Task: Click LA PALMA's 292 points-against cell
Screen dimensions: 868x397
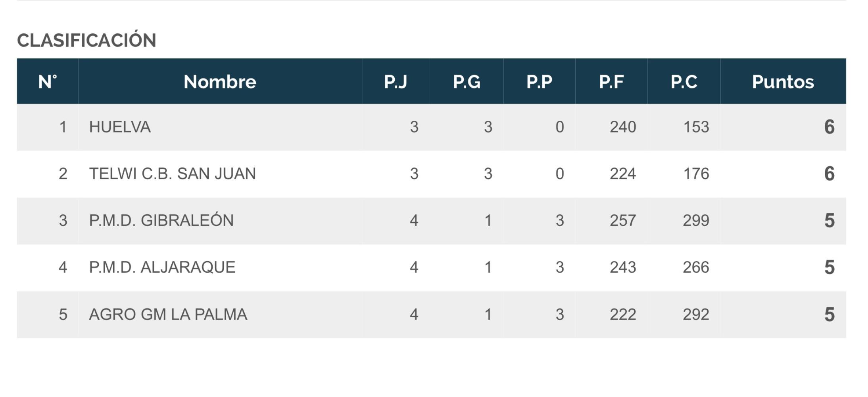Action: (x=696, y=314)
